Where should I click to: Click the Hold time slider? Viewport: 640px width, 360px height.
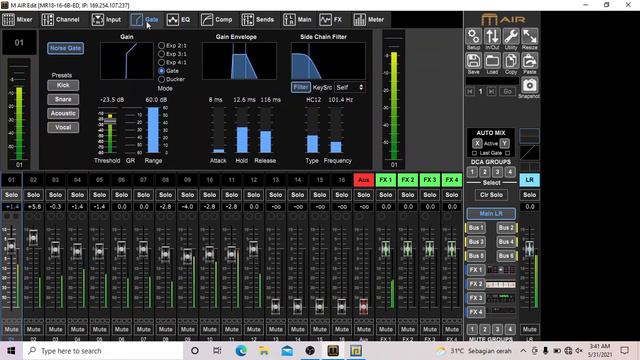click(242, 130)
